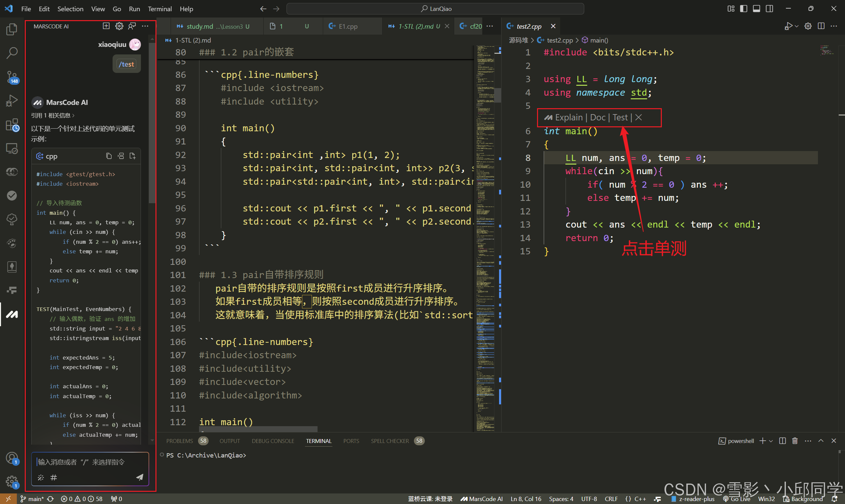The width and height of the screenshot is (845, 504).
Task: Toggle the bottom panel layout button
Action: (x=756, y=9)
